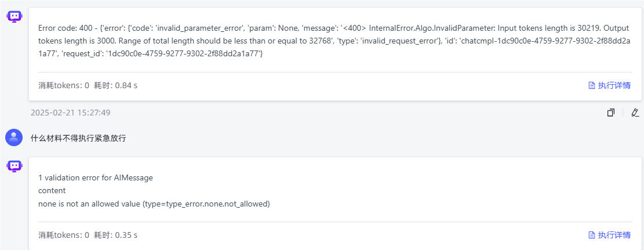Click the line '1 validation error for AIMessage'
644x250 pixels.
[x=95, y=178]
